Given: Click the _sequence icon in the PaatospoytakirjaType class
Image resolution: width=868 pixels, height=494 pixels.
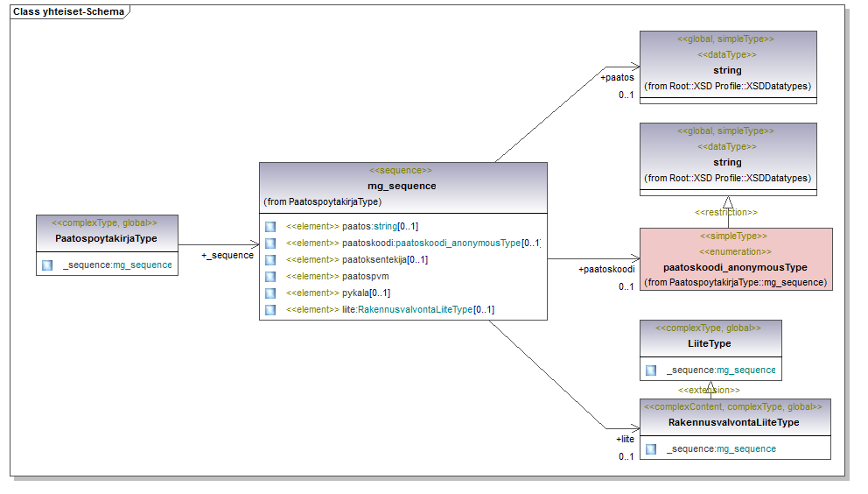Looking at the screenshot, I should click(47, 265).
